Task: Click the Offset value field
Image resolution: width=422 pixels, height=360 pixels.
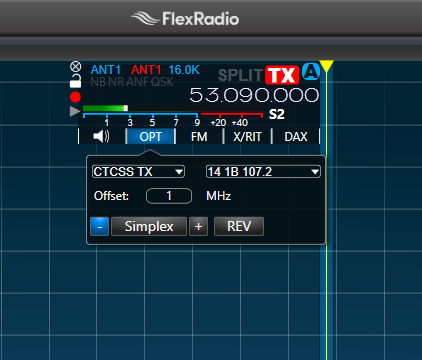Action: (169, 196)
